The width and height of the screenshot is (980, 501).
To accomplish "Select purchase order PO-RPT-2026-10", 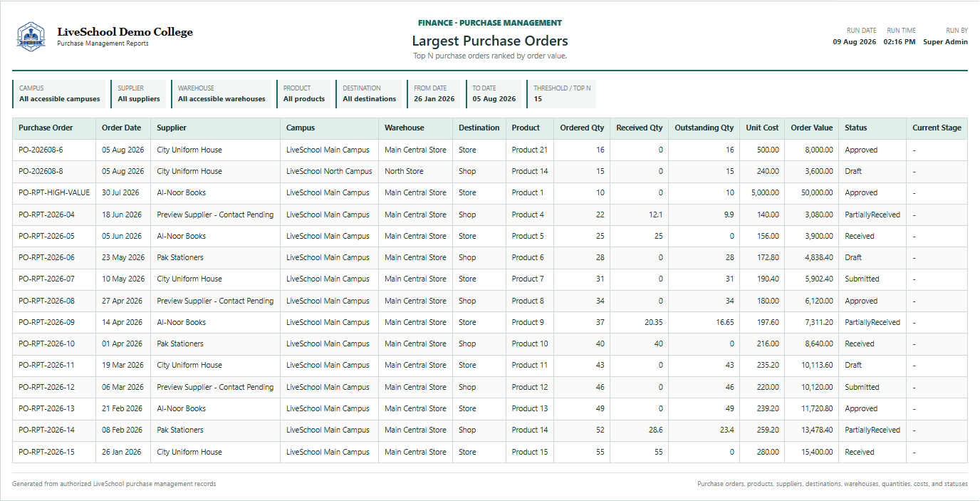I will pos(46,344).
